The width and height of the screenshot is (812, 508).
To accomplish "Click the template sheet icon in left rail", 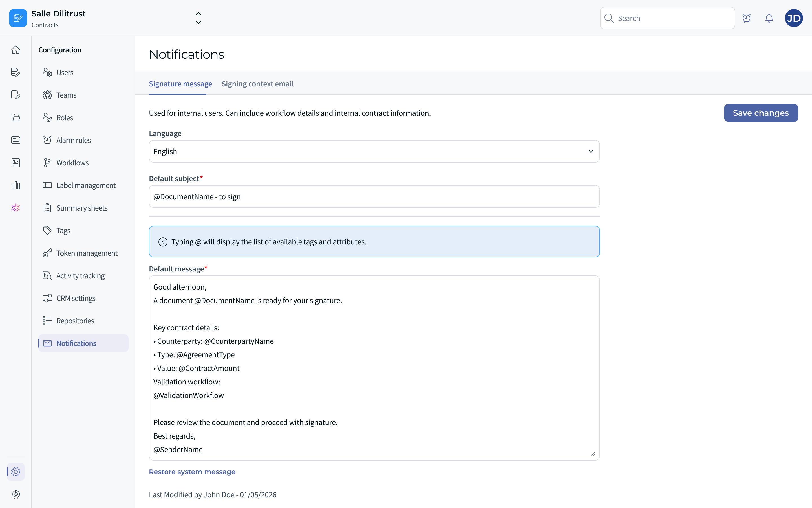I will [x=16, y=163].
